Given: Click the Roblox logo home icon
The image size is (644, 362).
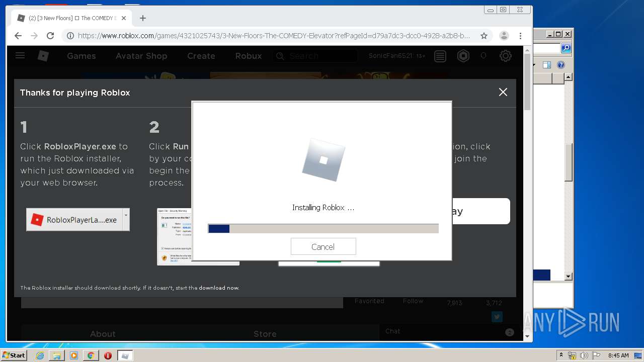Looking at the screenshot, I should (x=43, y=56).
